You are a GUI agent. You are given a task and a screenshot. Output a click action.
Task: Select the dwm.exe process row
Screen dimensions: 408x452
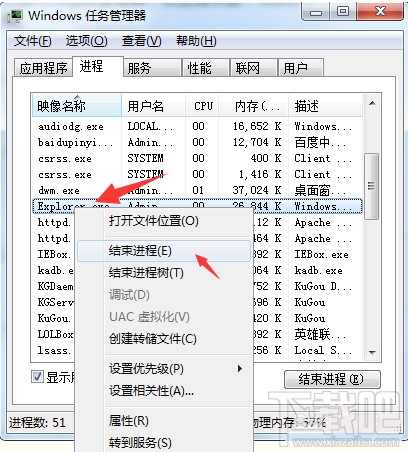click(197, 190)
